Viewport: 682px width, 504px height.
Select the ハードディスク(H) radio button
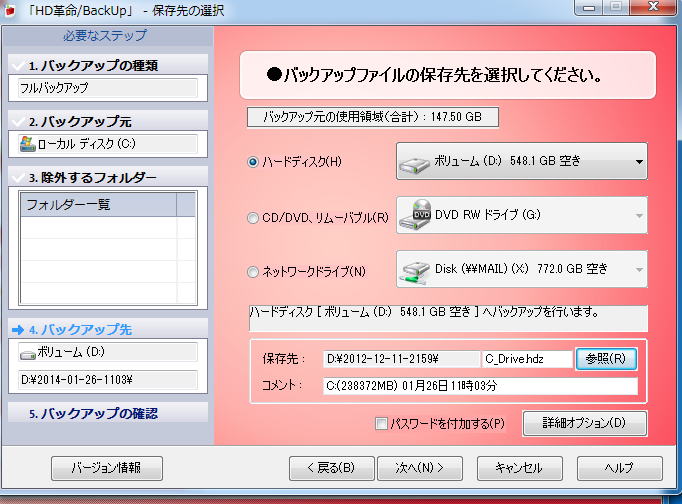tap(252, 162)
